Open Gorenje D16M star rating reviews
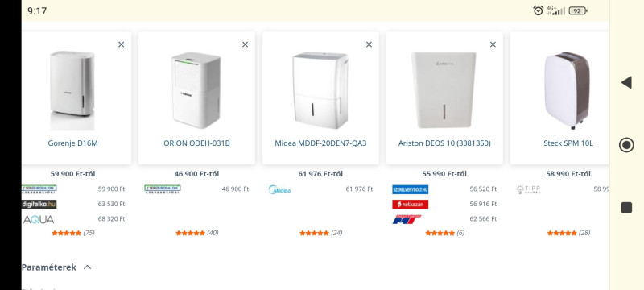This screenshot has width=644, height=290. (x=72, y=233)
